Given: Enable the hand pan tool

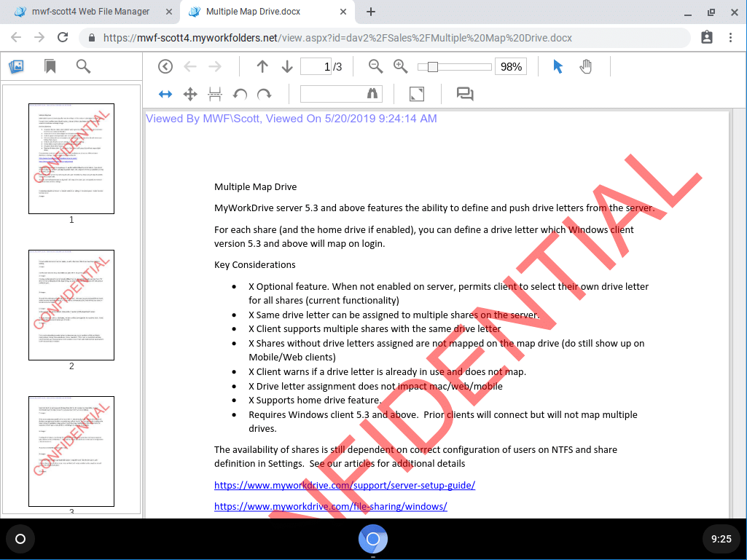Looking at the screenshot, I should 585,66.
